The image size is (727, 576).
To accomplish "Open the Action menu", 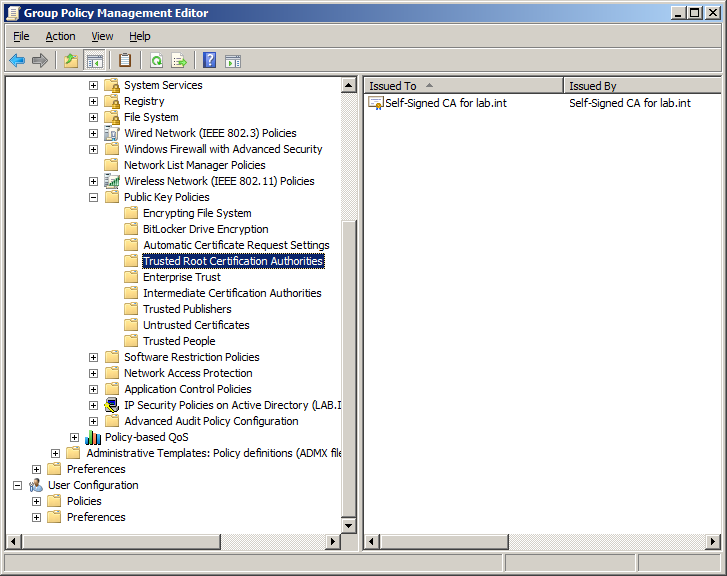I will tap(60, 36).
